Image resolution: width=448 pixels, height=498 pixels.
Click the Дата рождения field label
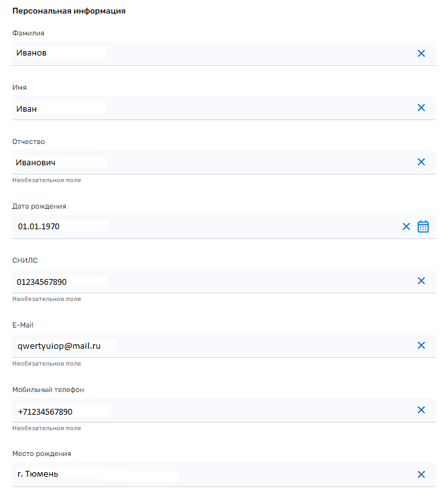pyautogui.click(x=39, y=207)
